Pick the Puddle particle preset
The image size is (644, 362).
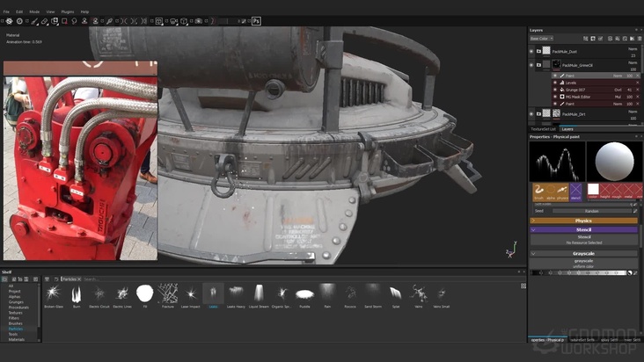(304, 293)
